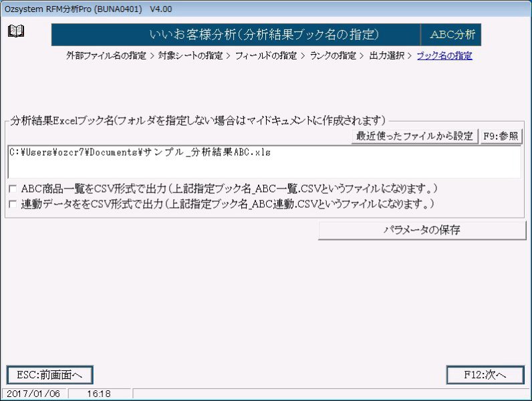Click 最近使ったファイルから設定 button
This screenshot has width=532, height=401.
tap(414, 136)
